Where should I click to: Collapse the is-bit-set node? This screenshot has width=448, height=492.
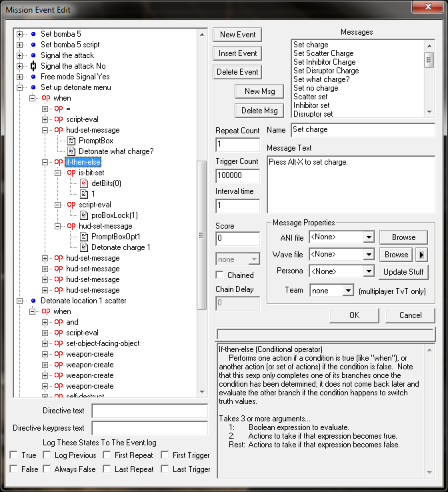coord(57,173)
